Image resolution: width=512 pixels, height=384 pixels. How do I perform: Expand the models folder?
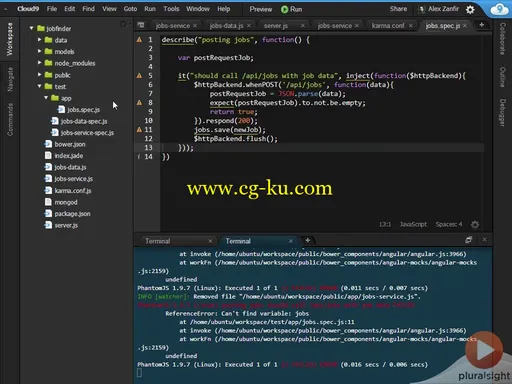(x=39, y=51)
